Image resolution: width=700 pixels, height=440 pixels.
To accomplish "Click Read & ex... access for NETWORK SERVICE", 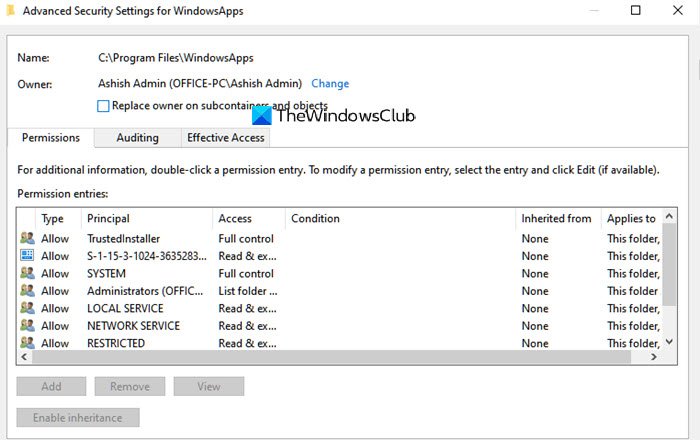I will click(x=247, y=325).
